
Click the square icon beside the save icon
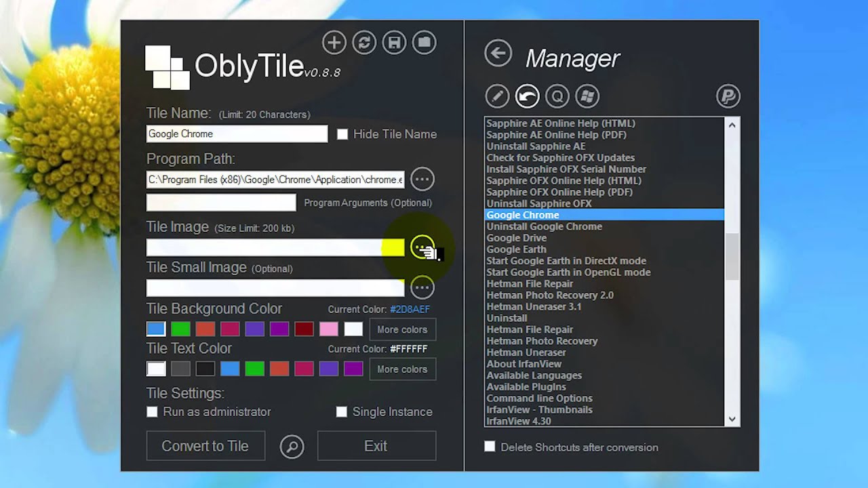(425, 43)
